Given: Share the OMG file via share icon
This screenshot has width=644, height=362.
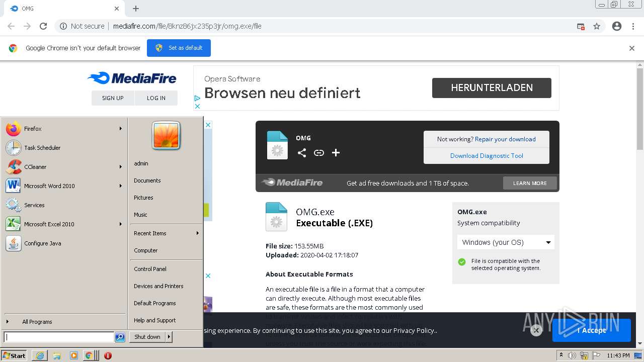Looking at the screenshot, I should (302, 153).
